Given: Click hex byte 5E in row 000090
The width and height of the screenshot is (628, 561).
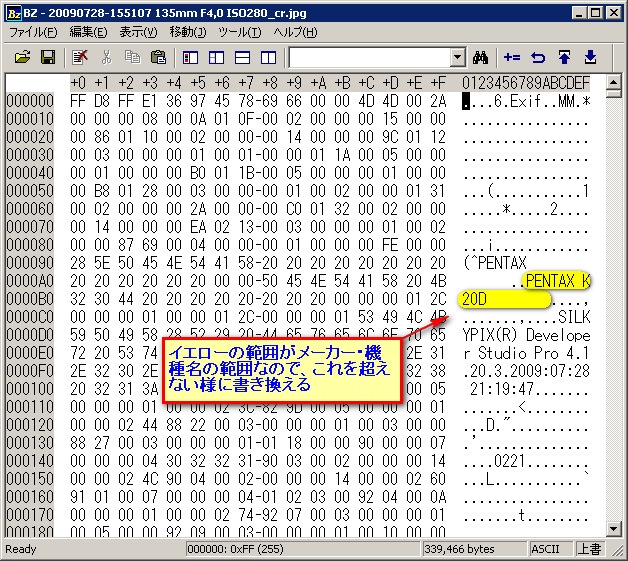Looking at the screenshot, I should click(102, 263).
